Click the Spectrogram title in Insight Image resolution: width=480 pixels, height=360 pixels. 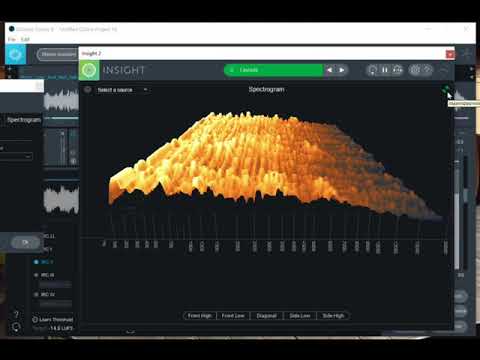tap(266, 89)
